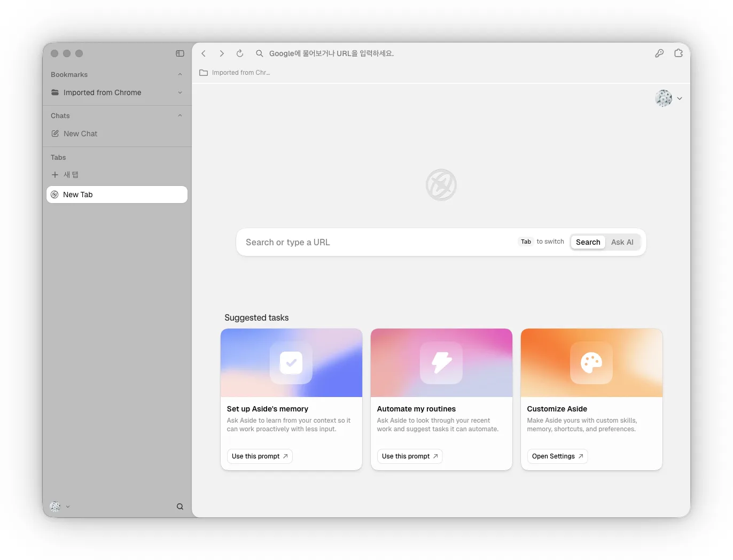Open a new tab via 새 탭
Screen dimensions: 733x560
pyautogui.click(x=71, y=175)
